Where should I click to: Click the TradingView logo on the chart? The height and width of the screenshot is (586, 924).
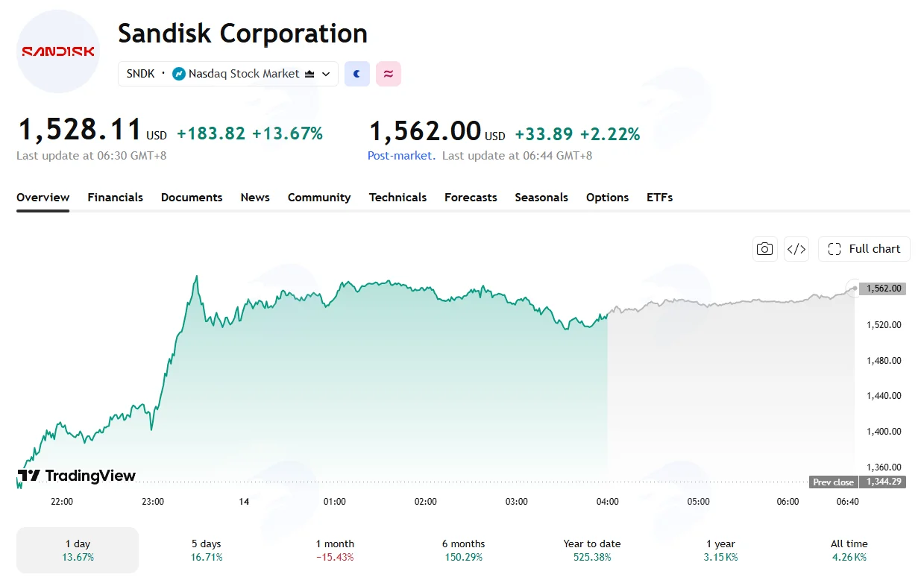pos(77,476)
